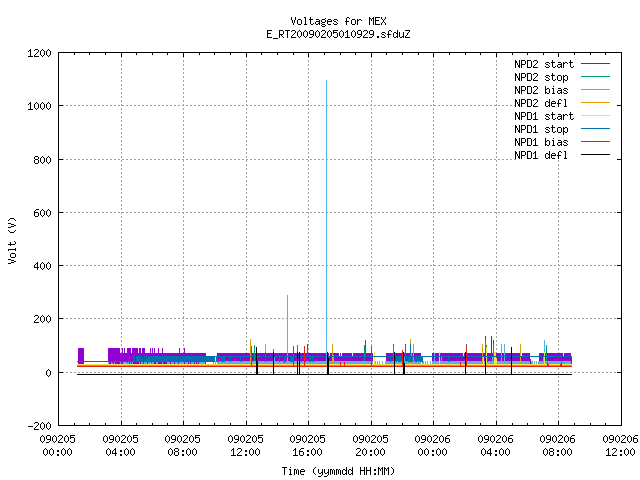The image size is (640, 480).
Task: Click the 1200 y-axis tick label
Action: coord(39,53)
